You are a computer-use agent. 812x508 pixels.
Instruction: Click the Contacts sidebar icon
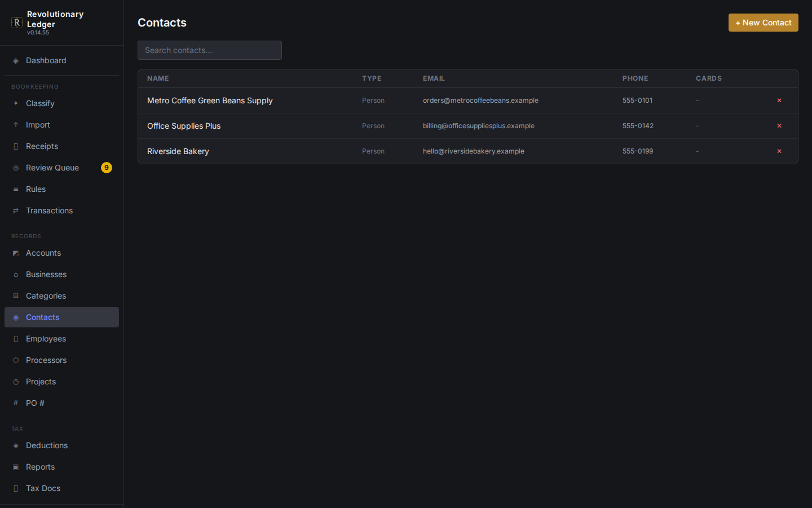[x=16, y=318]
